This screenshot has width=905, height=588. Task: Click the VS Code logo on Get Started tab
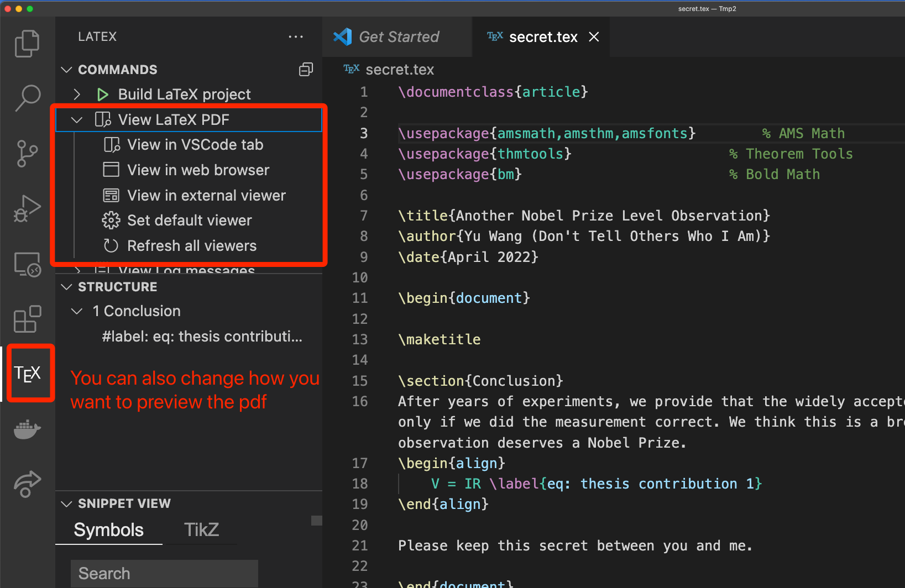(x=343, y=36)
